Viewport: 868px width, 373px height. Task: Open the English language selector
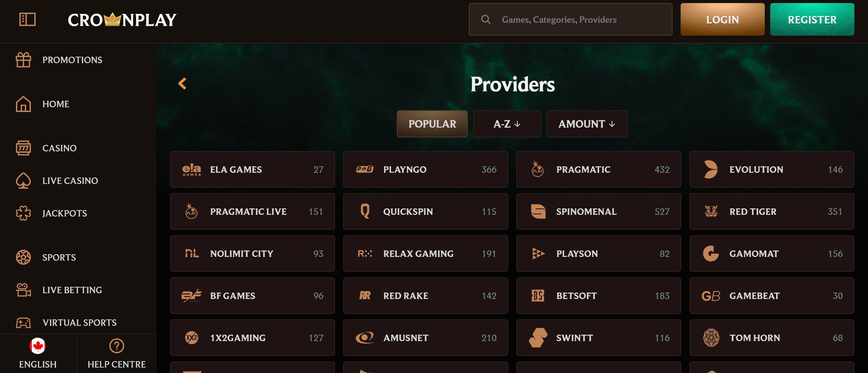pyautogui.click(x=38, y=353)
